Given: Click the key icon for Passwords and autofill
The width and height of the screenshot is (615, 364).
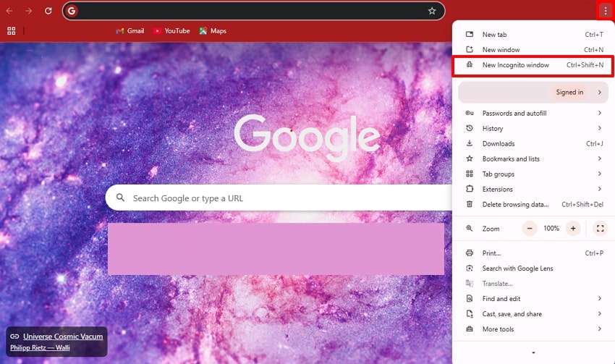Looking at the screenshot, I should click(x=469, y=114).
